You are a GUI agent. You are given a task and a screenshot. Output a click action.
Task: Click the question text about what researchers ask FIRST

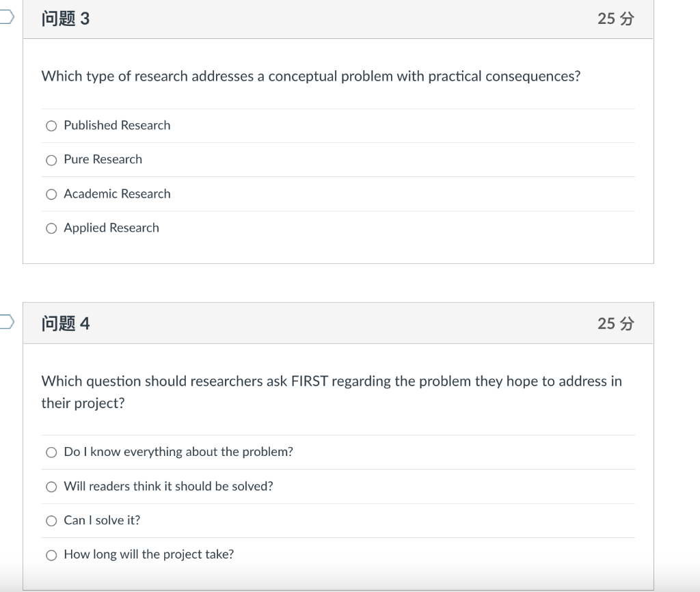click(x=332, y=392)
